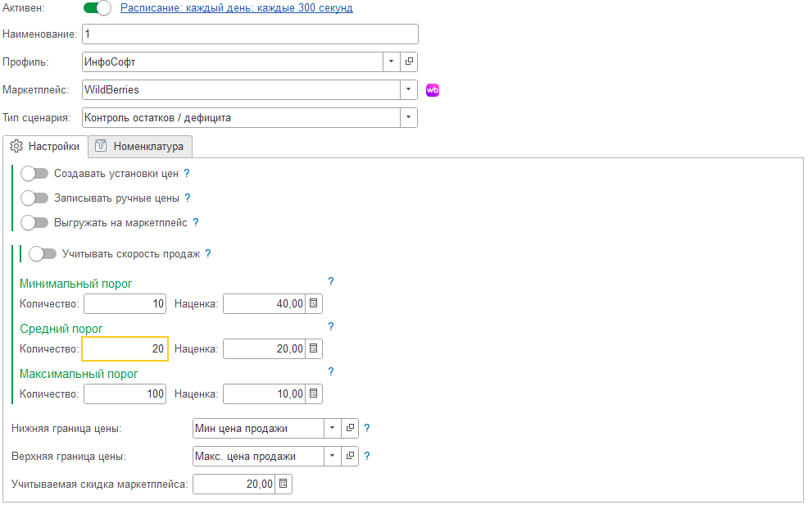Open calculator for Учитываемая скидка маркетплейса

tap(284, 484)
